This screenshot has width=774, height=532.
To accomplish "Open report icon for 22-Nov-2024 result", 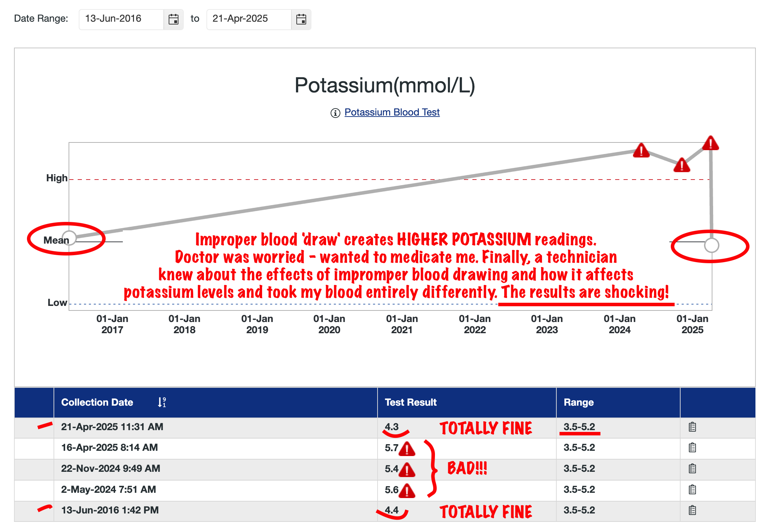I will [692, 469].
